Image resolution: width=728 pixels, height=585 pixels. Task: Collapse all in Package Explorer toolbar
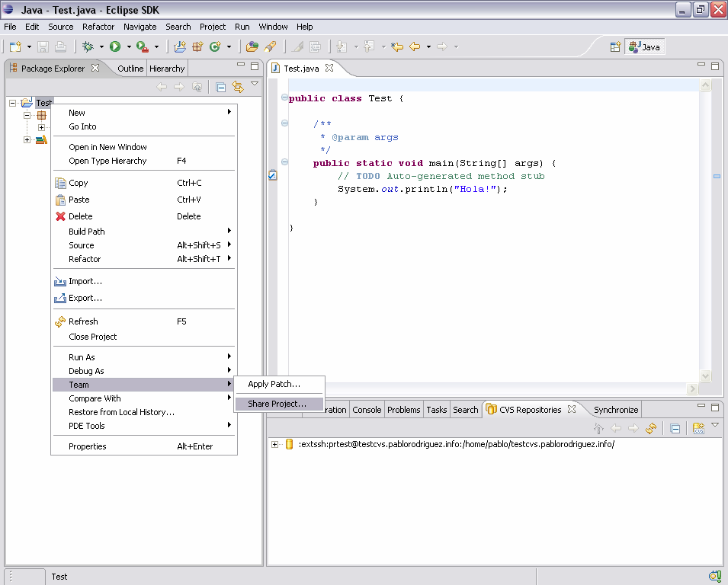click(x=221, y=87)
